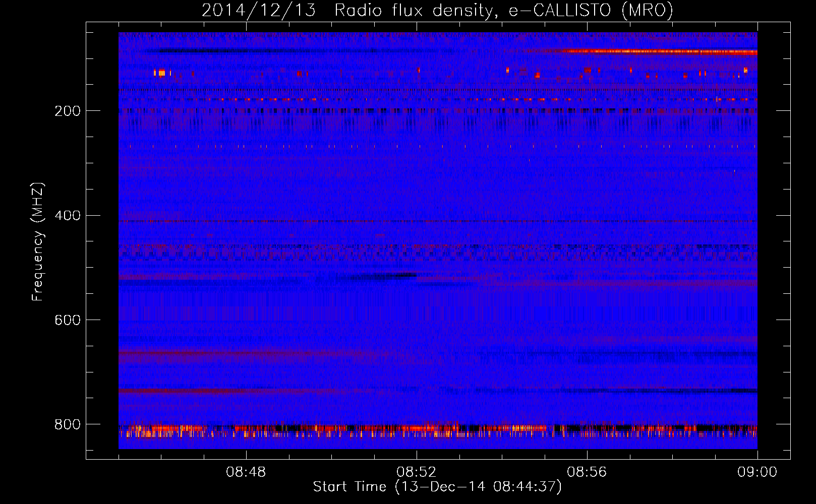Viewport: 816px width, 504px height.
Task: Click the 08:48 time tick label
Action: 246,472
